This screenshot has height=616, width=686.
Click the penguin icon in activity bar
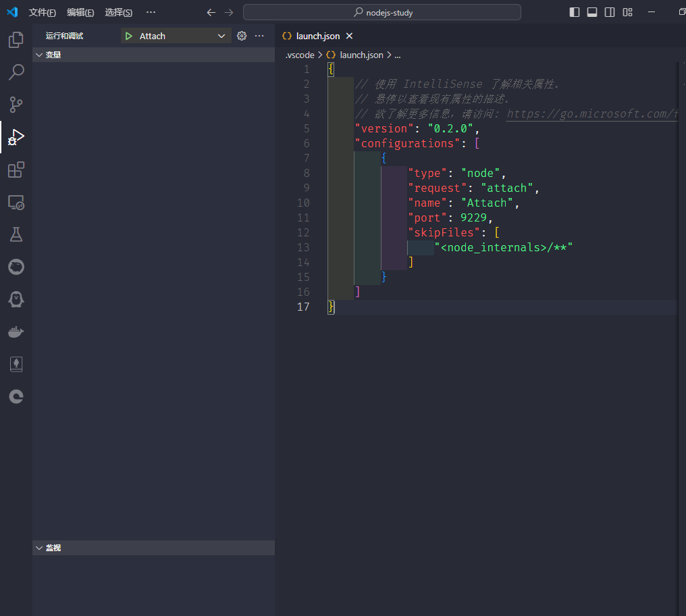tap(16, 299)
